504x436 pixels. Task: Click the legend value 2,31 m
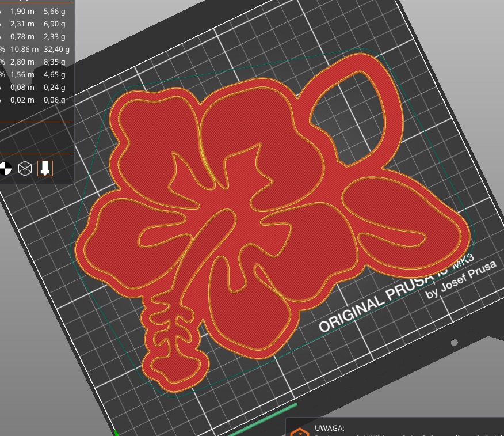click(x=22, y=24)
